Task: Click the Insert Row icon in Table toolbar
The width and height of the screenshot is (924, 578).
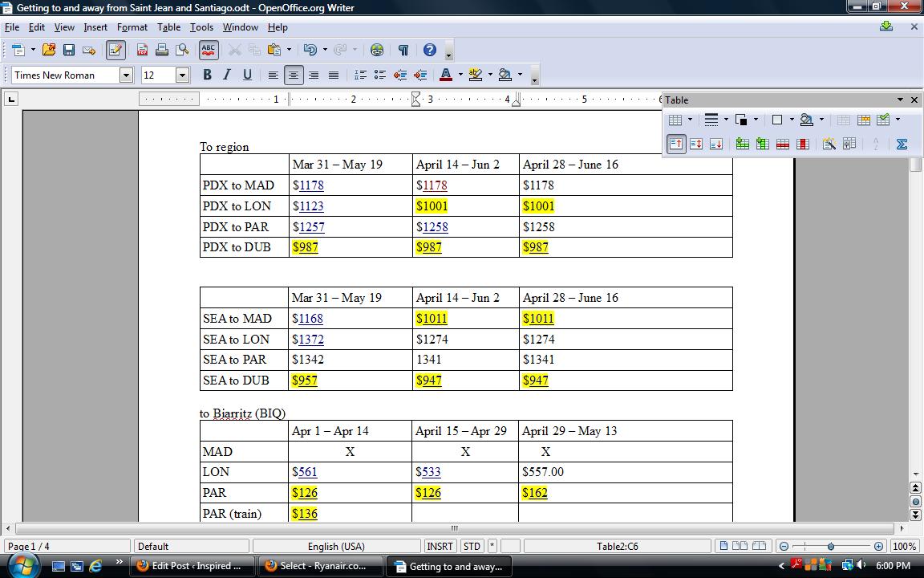Action: click(742, 144)
